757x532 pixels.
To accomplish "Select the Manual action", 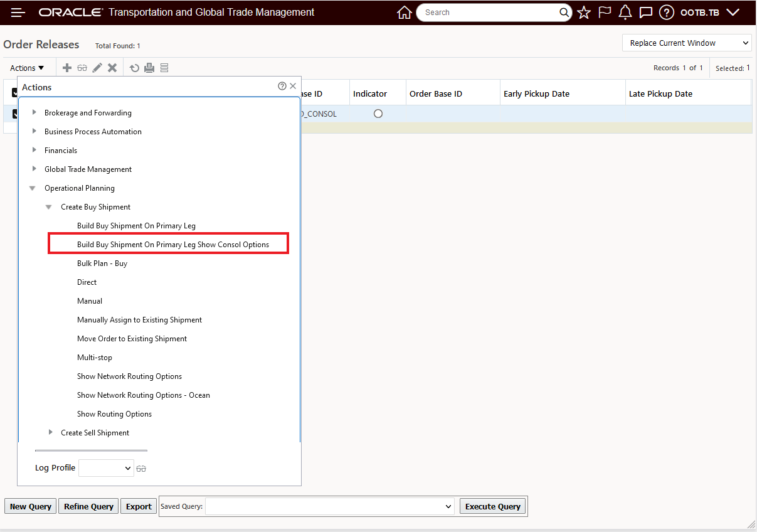I will click(90, 301).
